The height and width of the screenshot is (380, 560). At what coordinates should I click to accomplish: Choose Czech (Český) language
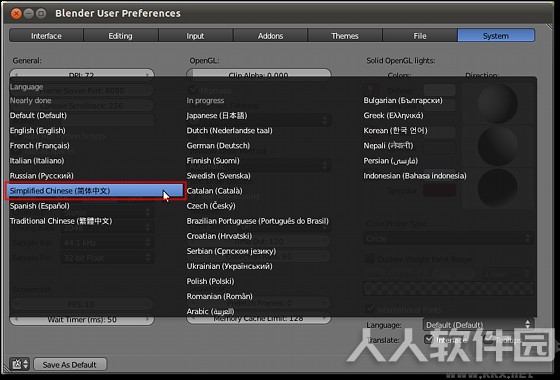coord(211,206)
